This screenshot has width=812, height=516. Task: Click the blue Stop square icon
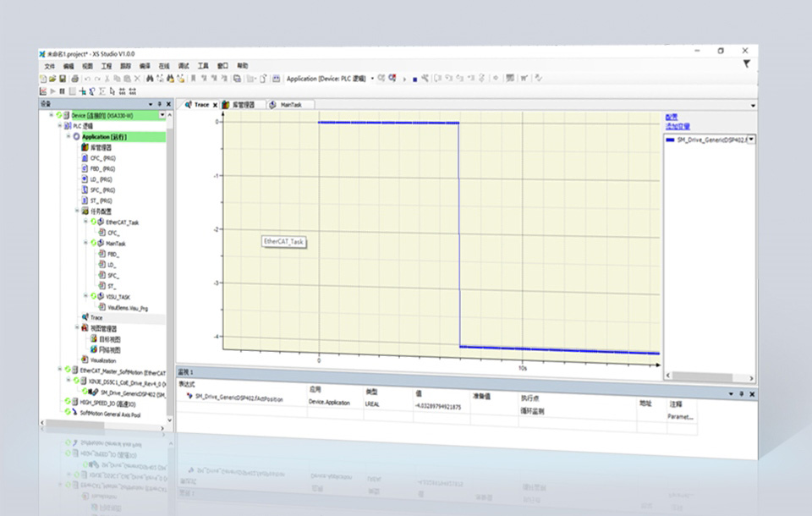pyautogui.click(x=414, y=79)
